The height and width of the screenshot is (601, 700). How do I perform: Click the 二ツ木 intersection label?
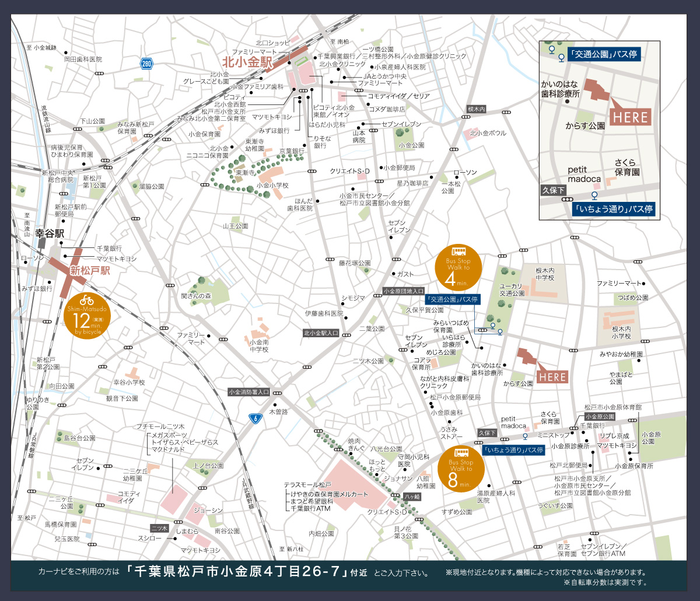pos(159,527)
